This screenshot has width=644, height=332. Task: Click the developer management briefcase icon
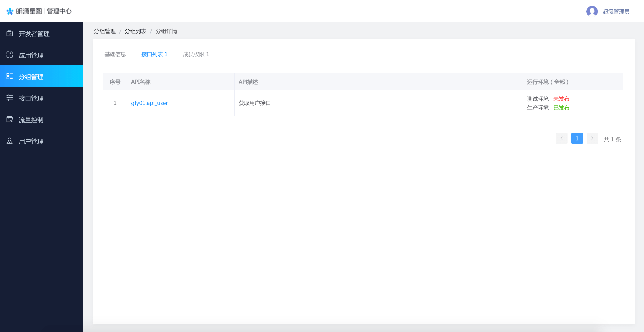(x=9, y=33)
